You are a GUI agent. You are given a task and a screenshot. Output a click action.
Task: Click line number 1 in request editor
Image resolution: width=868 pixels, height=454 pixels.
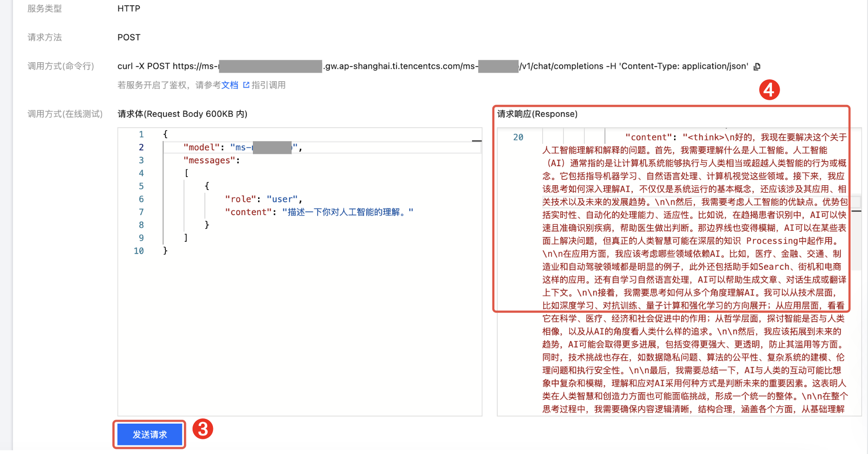[141, 134]
